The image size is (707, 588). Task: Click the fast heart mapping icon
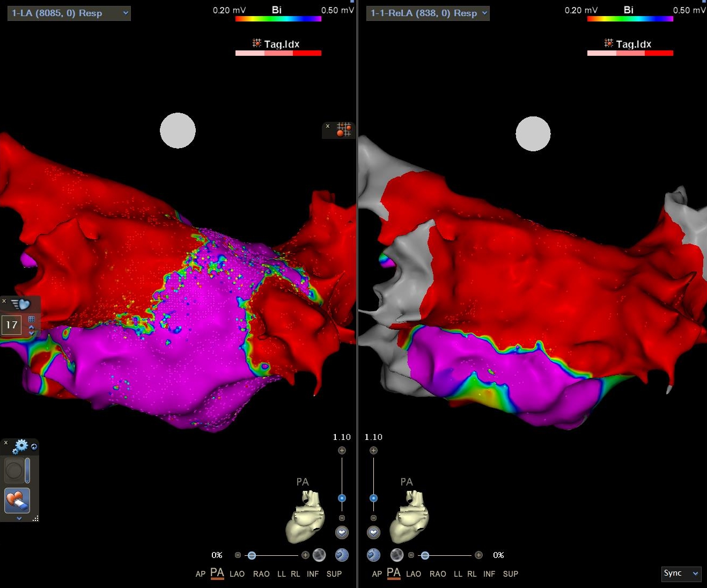(21, 304)
